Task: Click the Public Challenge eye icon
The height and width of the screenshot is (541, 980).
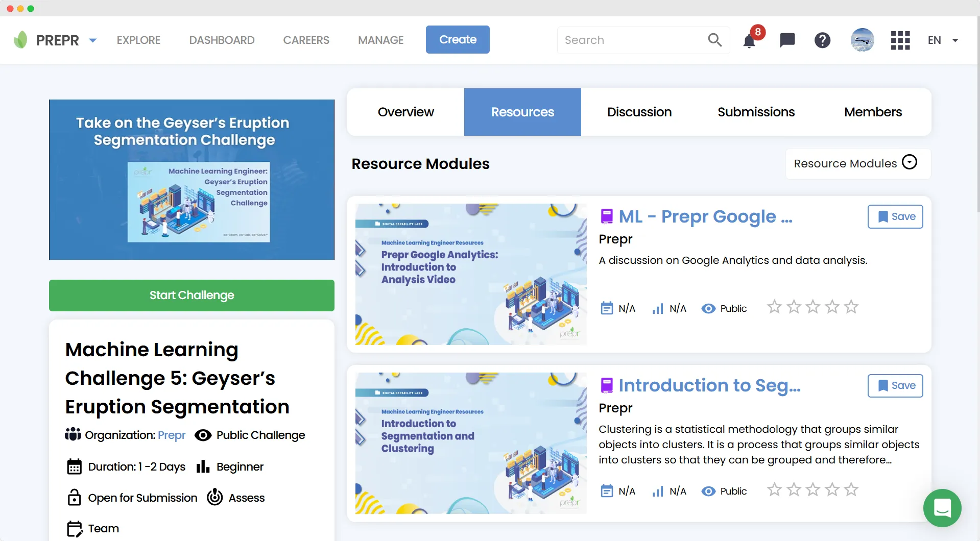Action: (x=203, y=435)
